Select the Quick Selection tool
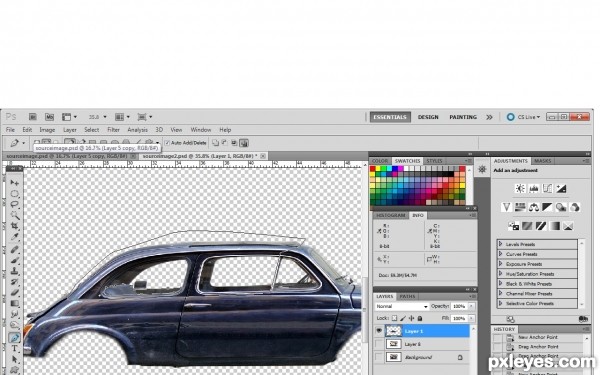 (15, 215)
